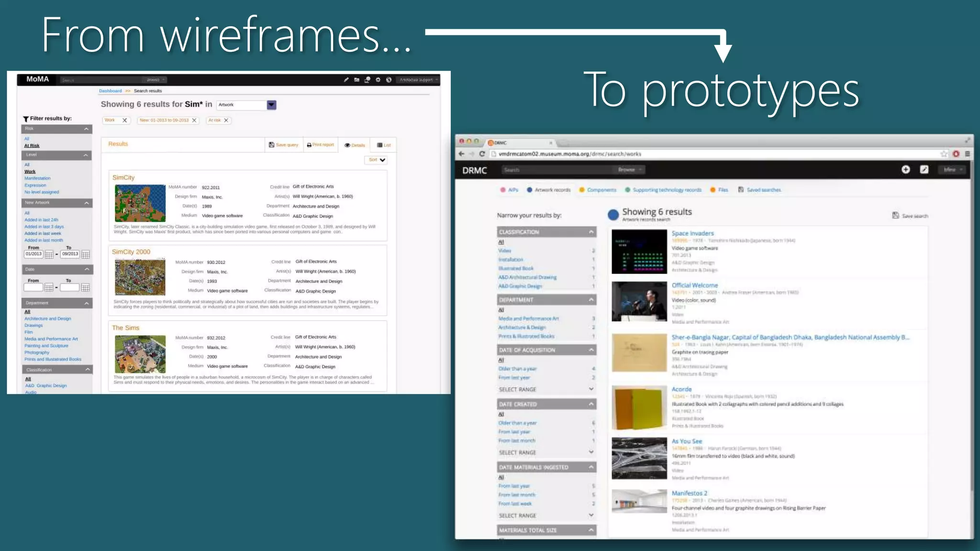This screenshot has height=551, width=980.
Task: Click the Dashboard breadcrumb link
Action: (111, 91)
